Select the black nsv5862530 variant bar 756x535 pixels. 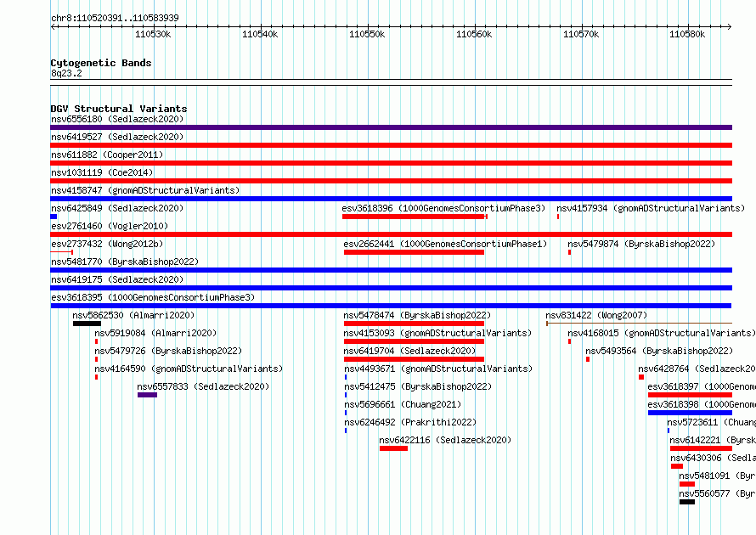87,324
